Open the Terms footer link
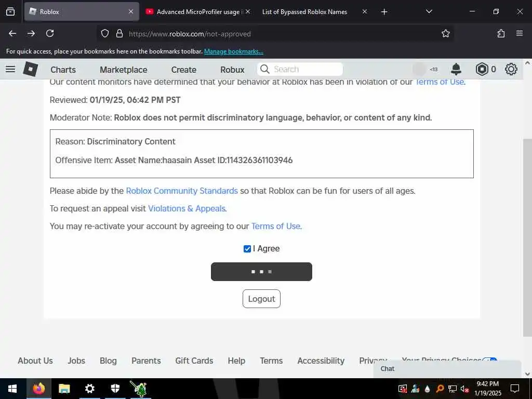 (271, 361)
